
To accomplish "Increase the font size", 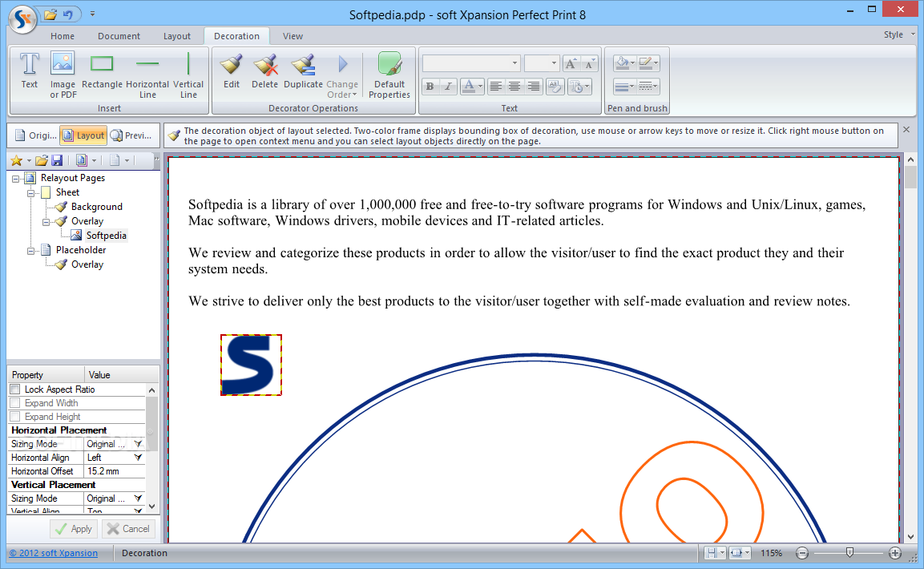I will tap(571, 63).
